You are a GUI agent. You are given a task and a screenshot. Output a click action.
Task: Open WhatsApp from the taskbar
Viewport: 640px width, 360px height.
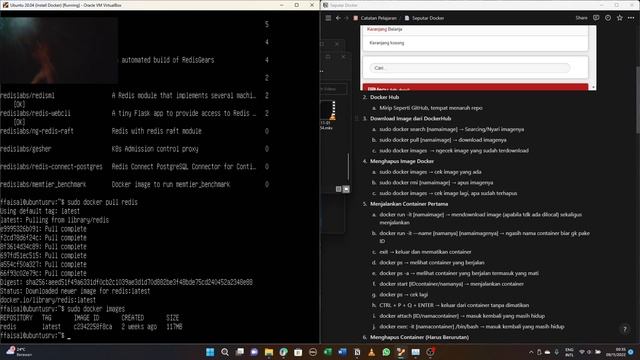pos(386,352)
